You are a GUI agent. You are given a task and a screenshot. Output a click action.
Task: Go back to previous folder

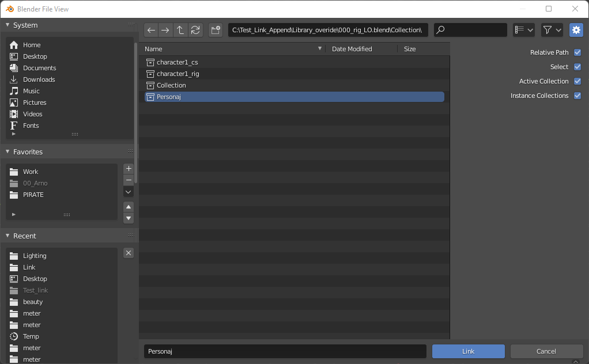tap(151, 30)
